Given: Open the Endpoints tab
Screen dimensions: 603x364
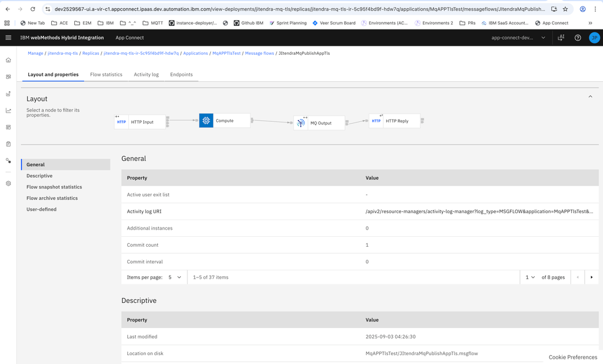Looking at the screenshot, I should 181,75.
